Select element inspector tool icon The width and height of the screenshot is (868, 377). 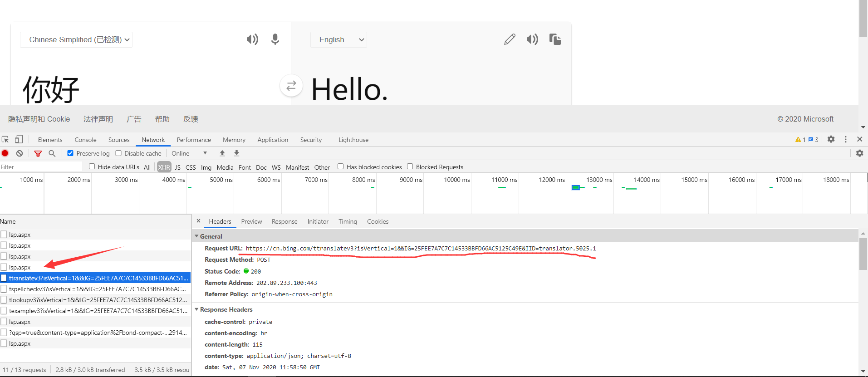[x=5, y=139]
